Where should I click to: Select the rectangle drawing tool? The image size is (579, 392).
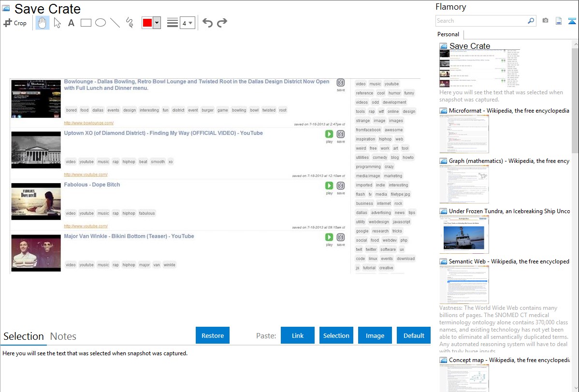86,23
